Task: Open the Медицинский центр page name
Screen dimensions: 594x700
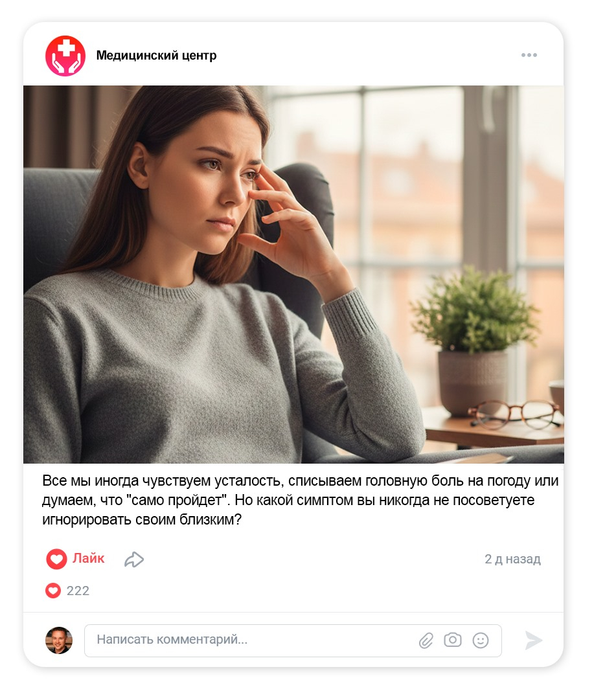Action: [x=156, y=55]
